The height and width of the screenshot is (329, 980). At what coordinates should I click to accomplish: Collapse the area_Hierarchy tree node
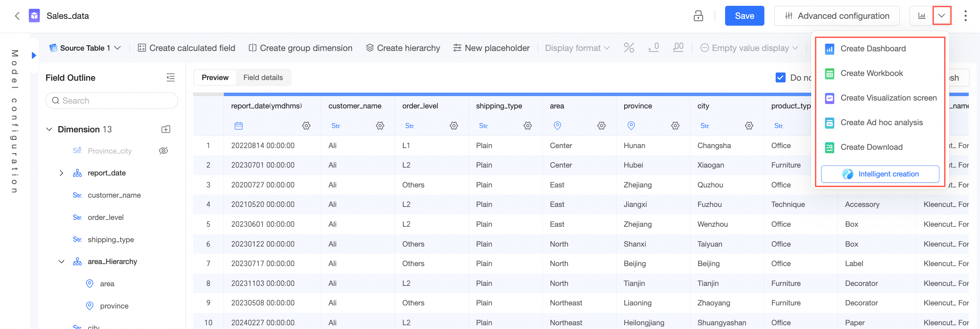(61, 262)
